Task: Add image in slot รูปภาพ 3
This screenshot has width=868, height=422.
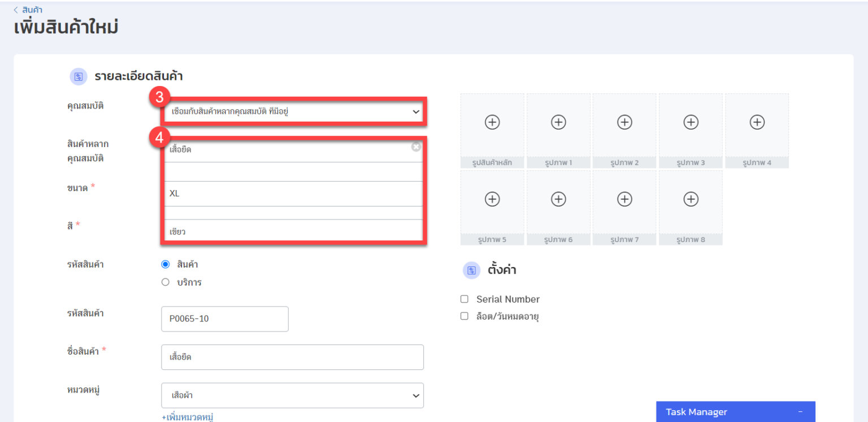Action: click(691, 122)
